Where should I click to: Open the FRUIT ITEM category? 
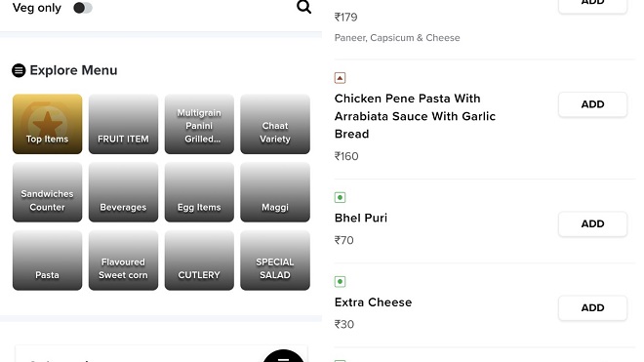coord(123,124)
